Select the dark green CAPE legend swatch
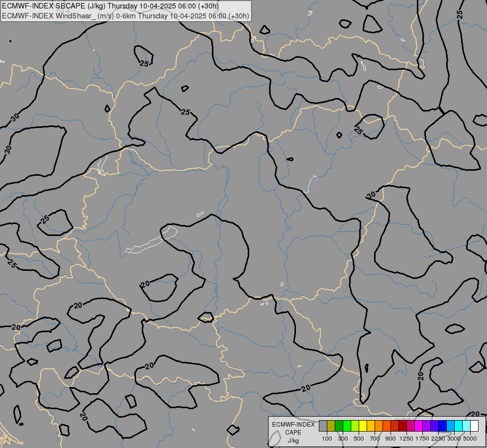The height and width of the screenshot is (448, 487). [339, 426]
